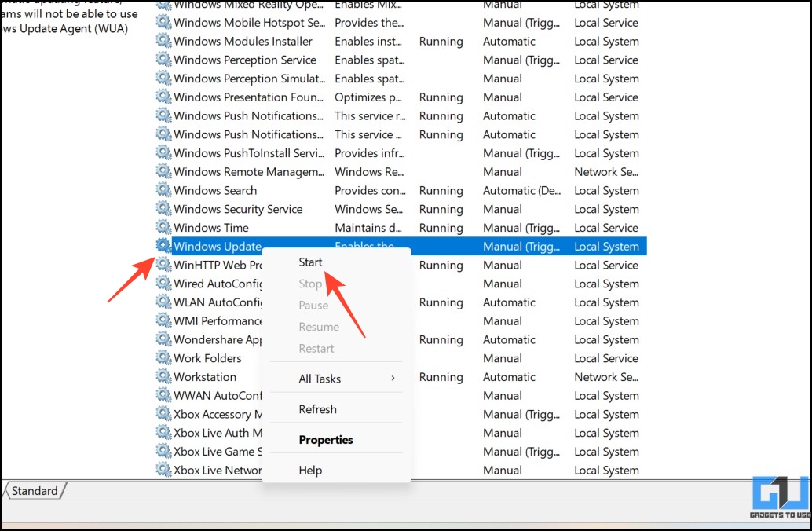The width and height of the screenshot is (812, 531).
Task: Choose the greyed-out Stop menu entry
Action: tap(310, 284)
